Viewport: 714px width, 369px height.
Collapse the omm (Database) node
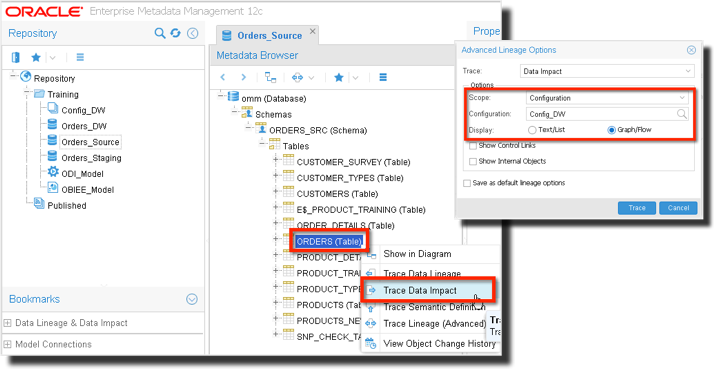pos(220,96)
